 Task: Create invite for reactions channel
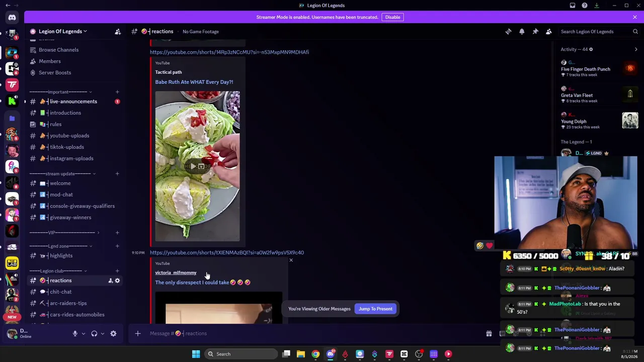[x=110, y=281]
